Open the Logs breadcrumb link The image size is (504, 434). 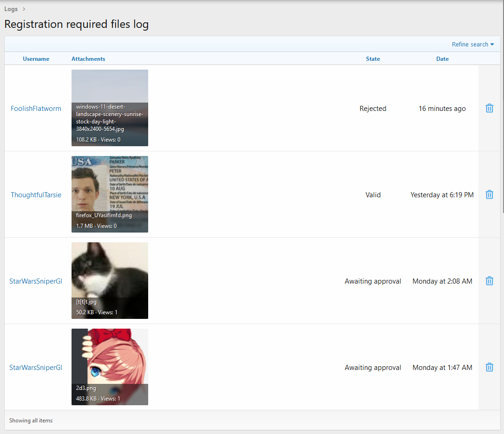pos(11,9)
